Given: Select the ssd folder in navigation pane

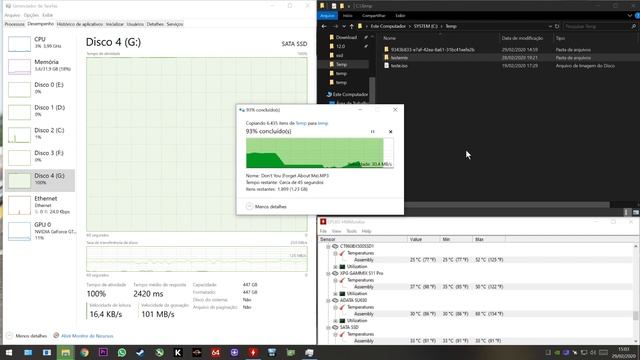Looking at the screenshot, I should [339, 55].
